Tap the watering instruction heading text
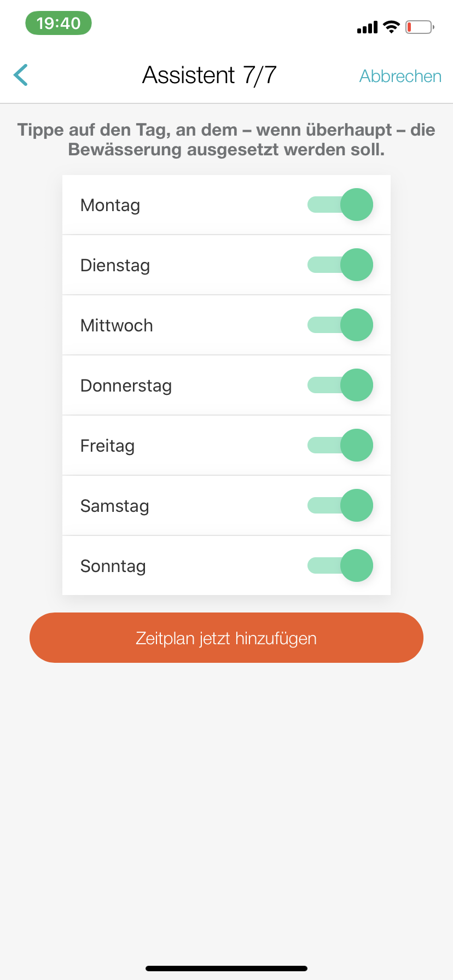Screen dimensions: 453x980 tap(226, 139)
